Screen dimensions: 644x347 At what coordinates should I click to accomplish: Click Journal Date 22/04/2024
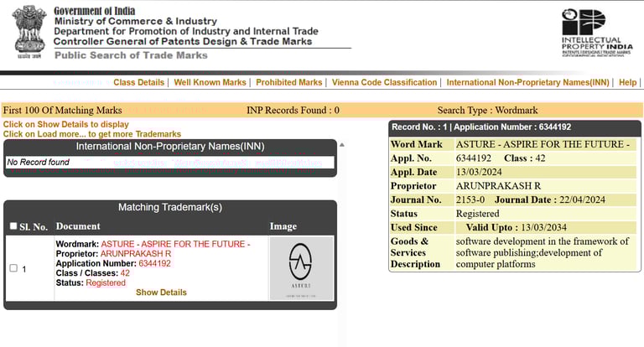(x=582, y=200)
